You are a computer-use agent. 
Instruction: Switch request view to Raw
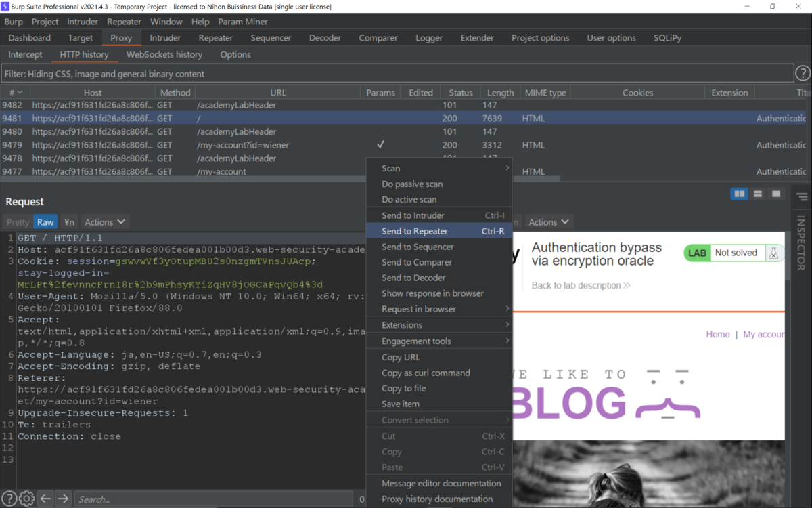[x=45, y=222]
